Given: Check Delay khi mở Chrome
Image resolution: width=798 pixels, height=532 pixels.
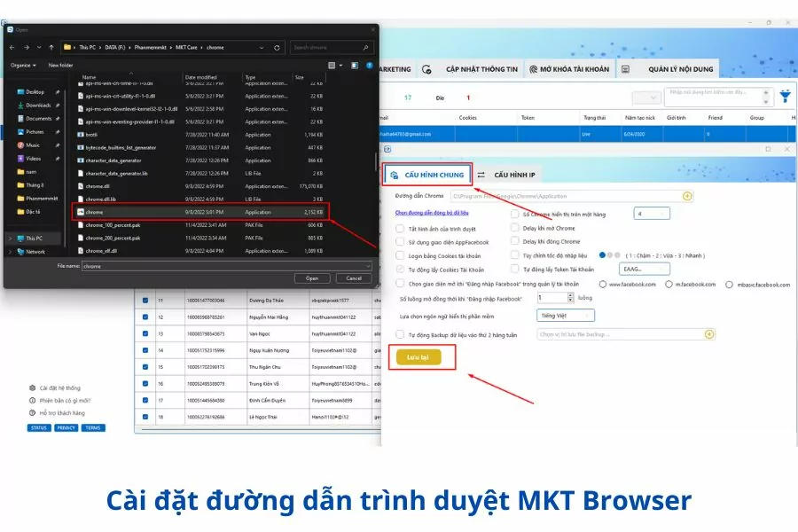Looking at the screenshot, I should click(514, 228).
